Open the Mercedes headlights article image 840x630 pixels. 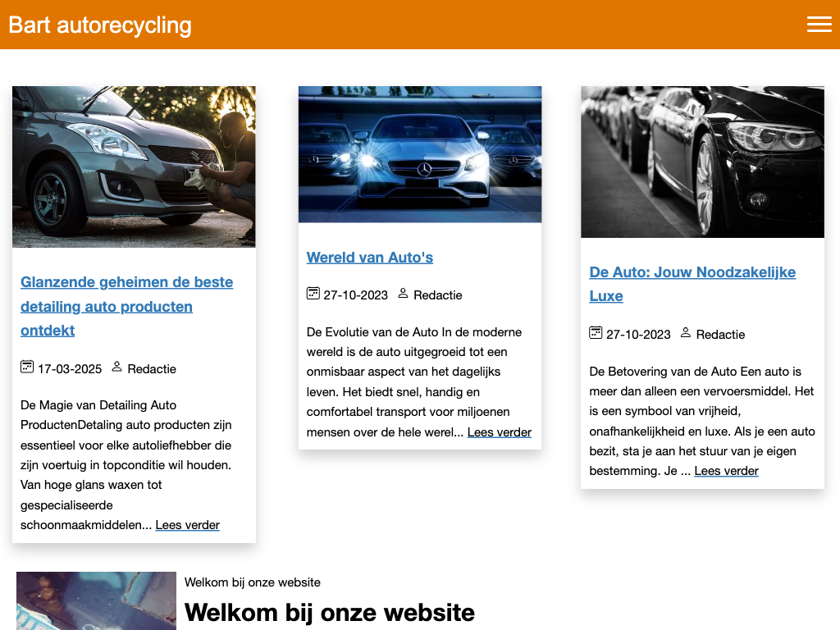click(420, 154)
